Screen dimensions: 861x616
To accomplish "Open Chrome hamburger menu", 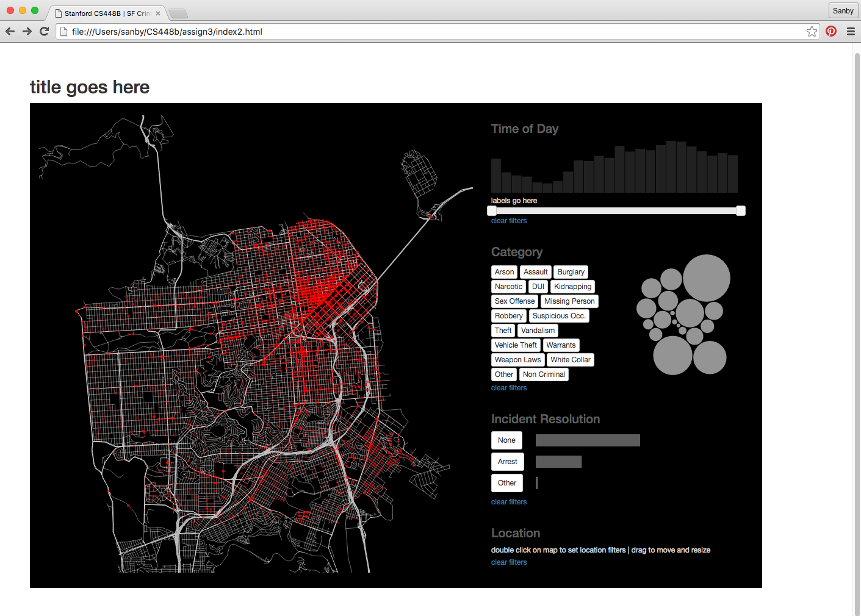I will pos(851,32).
